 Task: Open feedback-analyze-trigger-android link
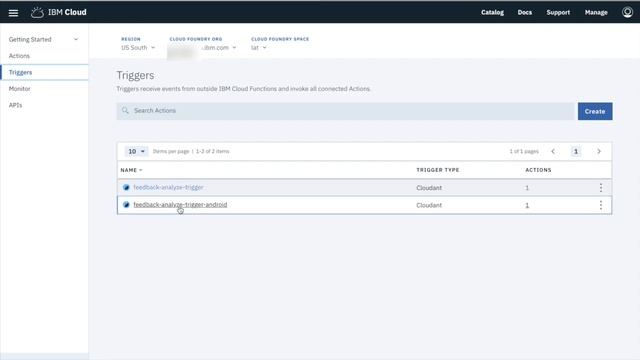(180, 204)
